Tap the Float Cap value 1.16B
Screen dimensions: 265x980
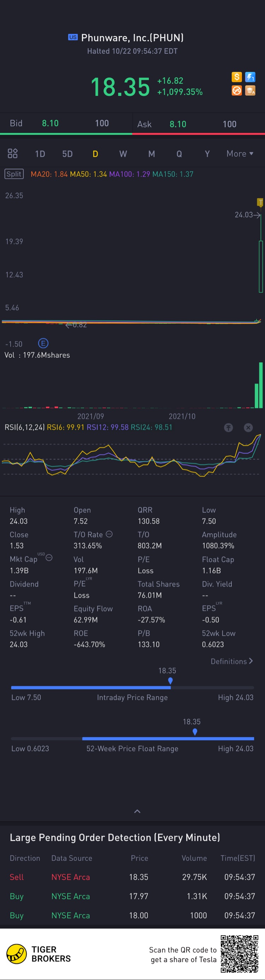[211, 570]
